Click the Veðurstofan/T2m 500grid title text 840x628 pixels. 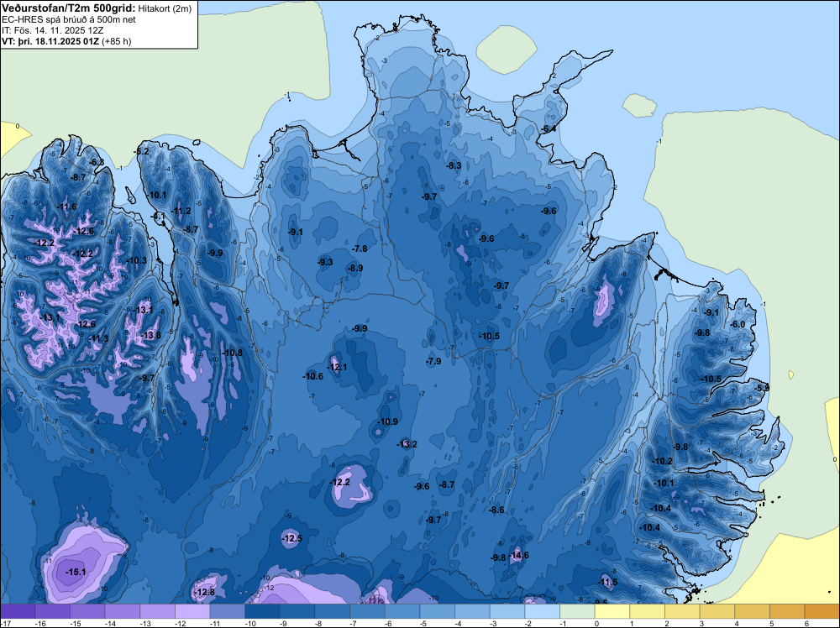(x=68, y=8)
